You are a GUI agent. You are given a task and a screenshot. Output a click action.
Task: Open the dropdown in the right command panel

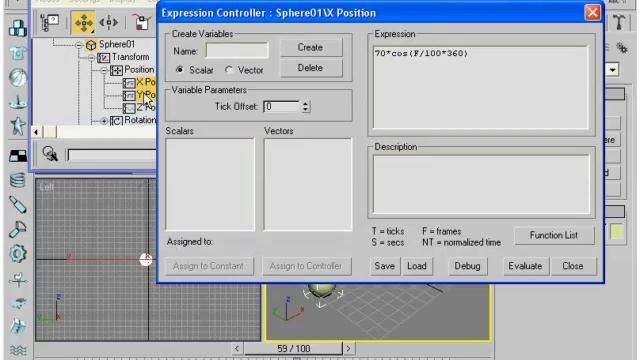pos(612,70)
